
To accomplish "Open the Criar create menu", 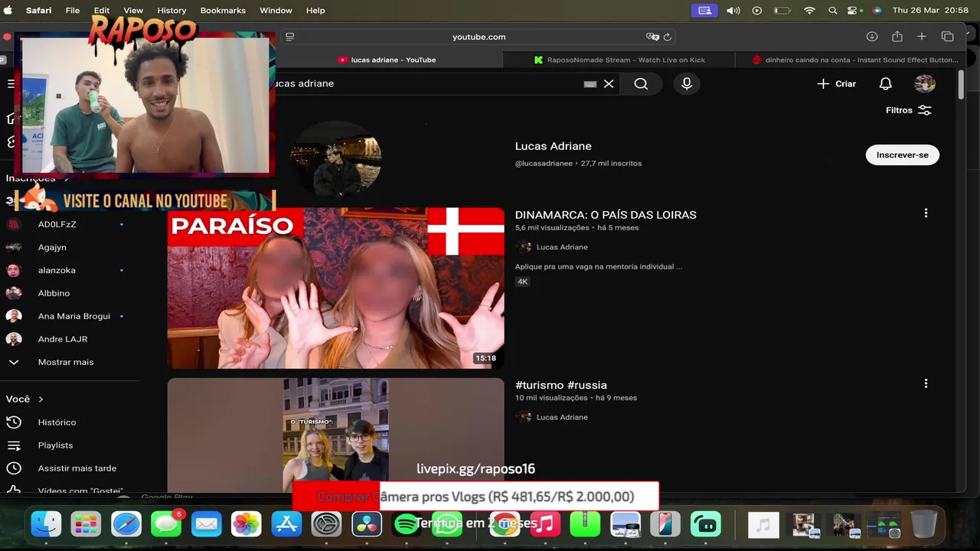I will pyautogui.click(x=836, y=83).
